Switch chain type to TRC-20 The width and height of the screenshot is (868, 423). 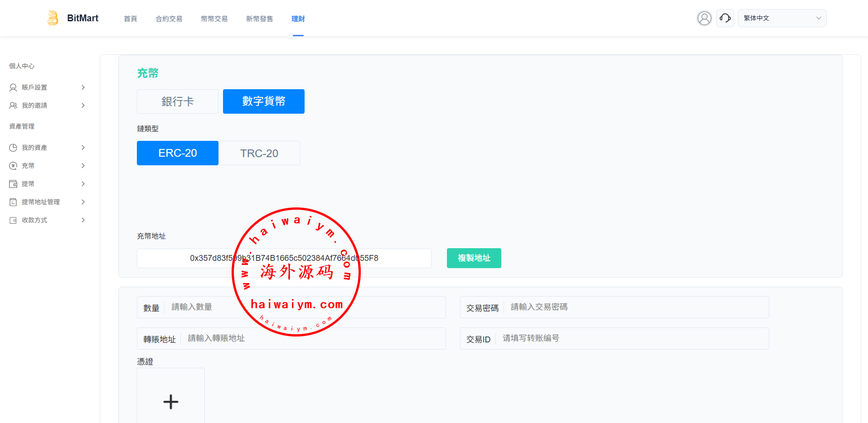259,153
